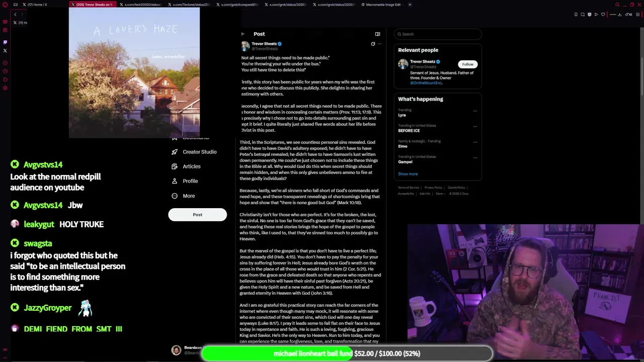Viewport: 644px width, 362px height.
Task: Open the downloads icon in browser toolbar
Action: pyautogui.click(x=619, y=14)
